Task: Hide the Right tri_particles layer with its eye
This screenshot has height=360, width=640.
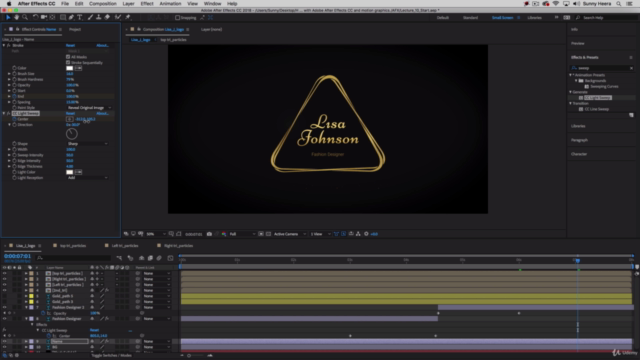Action: click(x=4, y=279)
